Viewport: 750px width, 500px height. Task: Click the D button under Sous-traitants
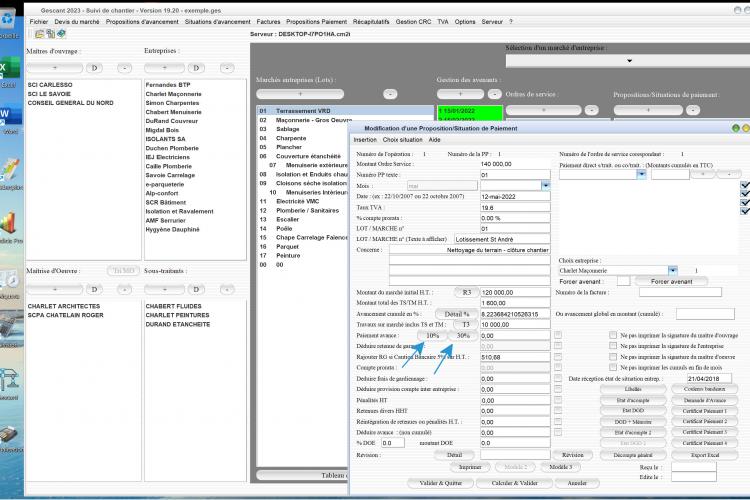[196, 289]
